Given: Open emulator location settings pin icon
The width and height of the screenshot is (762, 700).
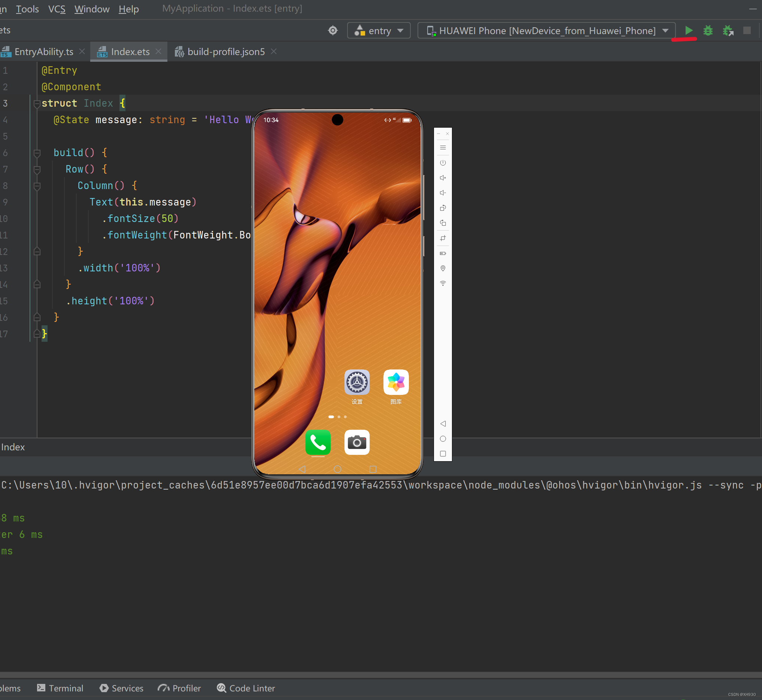Looking at the screenshot, I should coord(443,268).
